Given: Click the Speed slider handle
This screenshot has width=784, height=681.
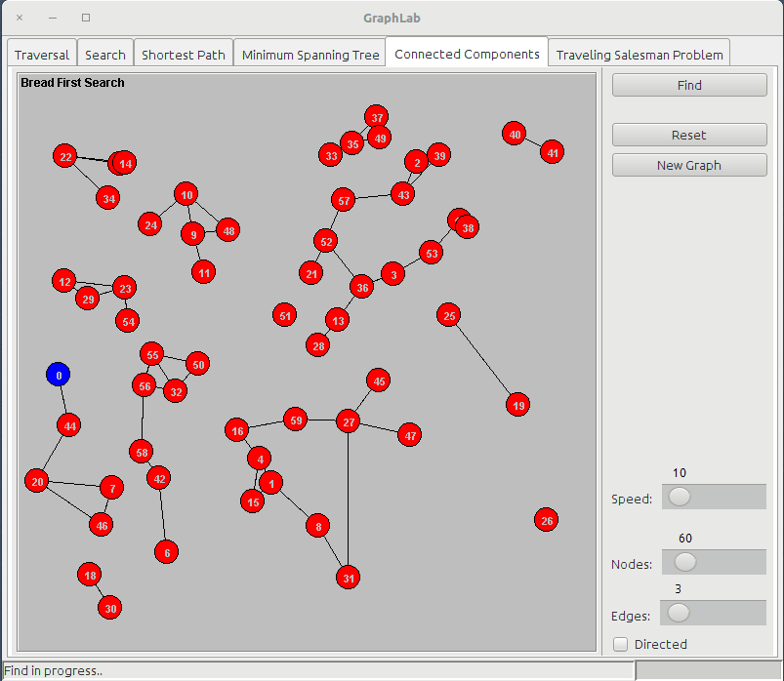Looking at the screenshot, I should click(x=680, y=497).
